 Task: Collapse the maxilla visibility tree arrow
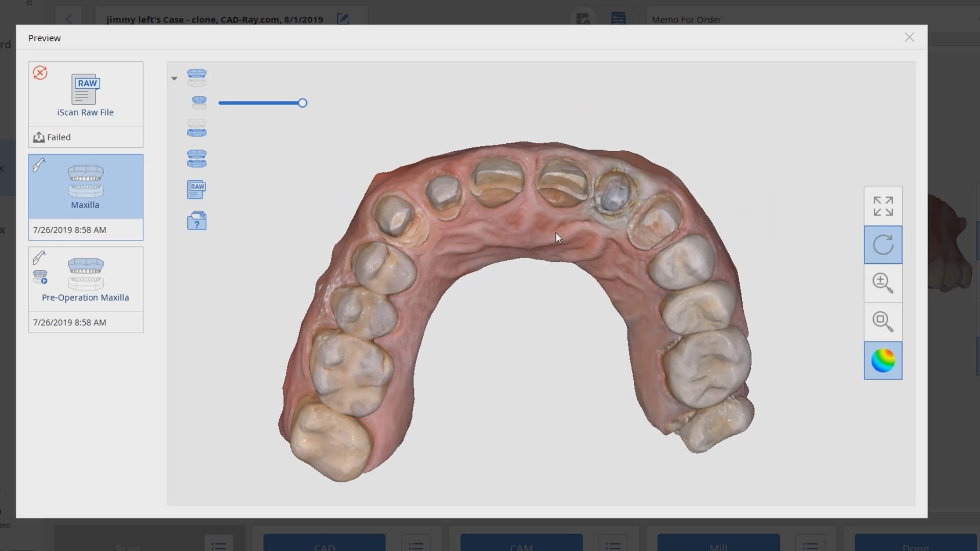(174, 79)
